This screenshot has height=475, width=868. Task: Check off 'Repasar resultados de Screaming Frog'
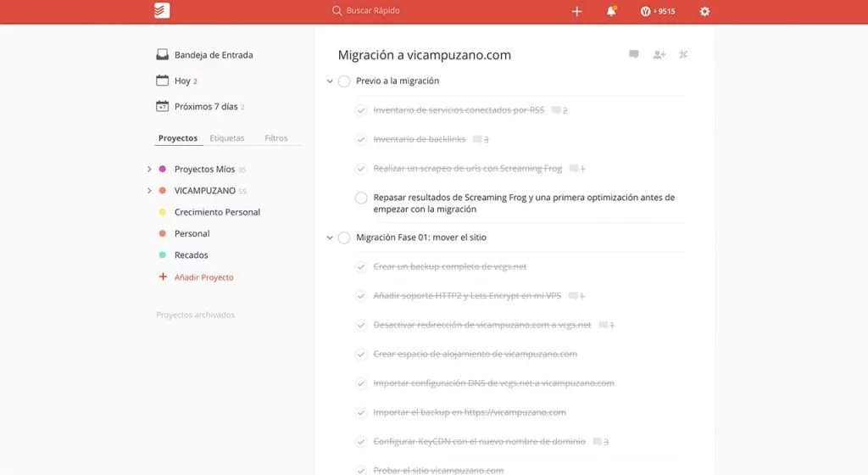point(361,198)
